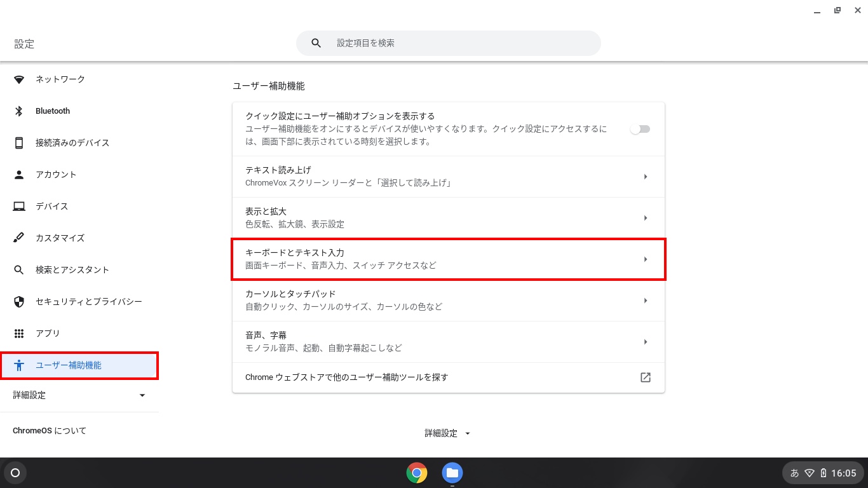Select ユーザー補助機能 in the sidebar
This screenshot has width=868, height=488.
coord(70,365)
